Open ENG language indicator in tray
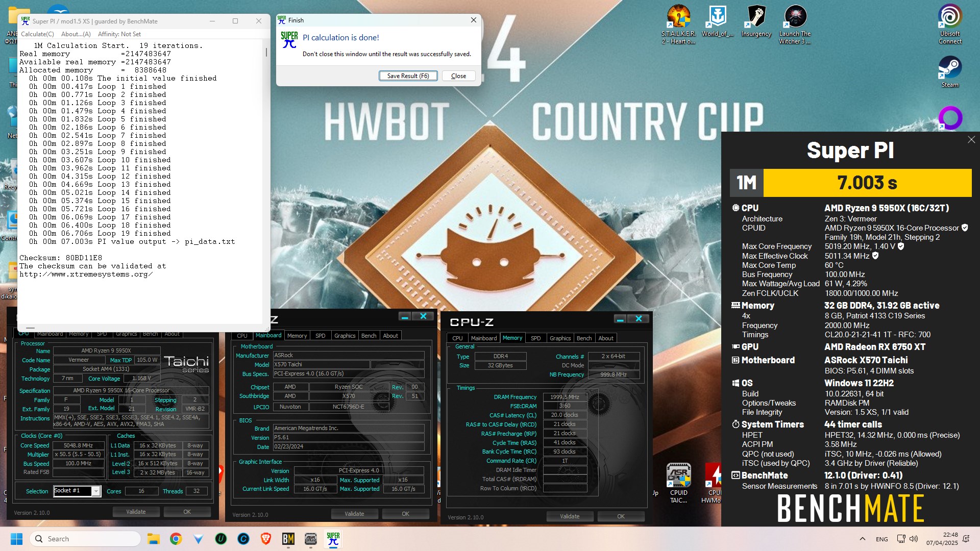This screenshot has width=980, height=551. 882,539
